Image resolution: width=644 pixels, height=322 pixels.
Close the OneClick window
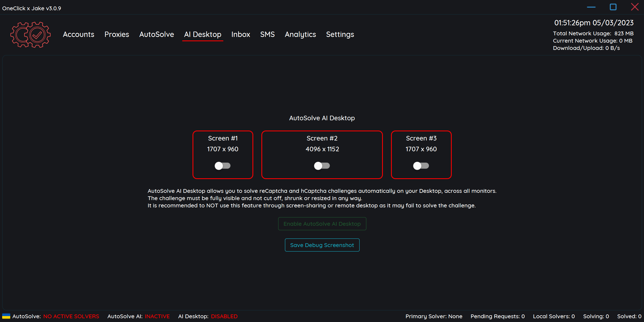click(635, 7)
